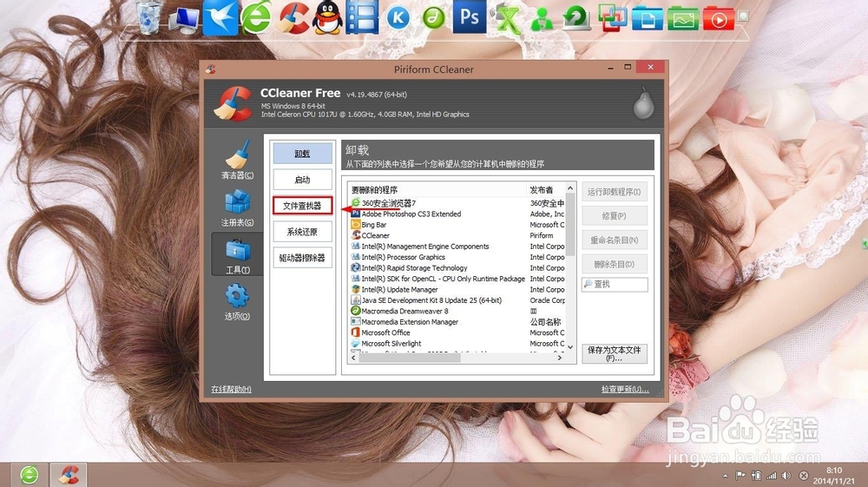Open the green music note app in dock

point(434,19)
